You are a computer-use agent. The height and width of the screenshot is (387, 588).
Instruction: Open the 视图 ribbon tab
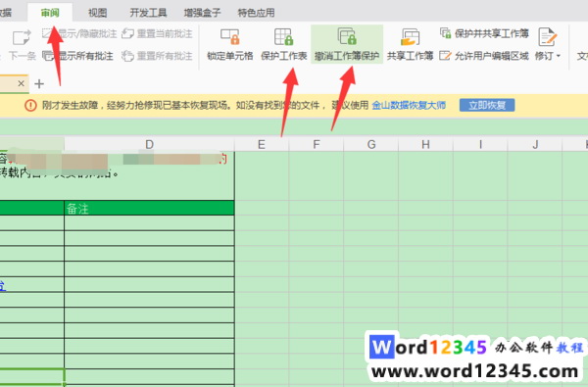[x=97, y=13]
